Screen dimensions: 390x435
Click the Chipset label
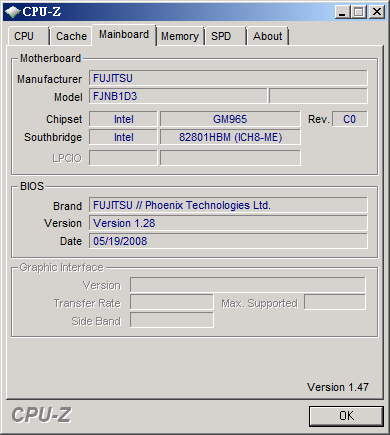pyautogui.click(x=64, y=119)
